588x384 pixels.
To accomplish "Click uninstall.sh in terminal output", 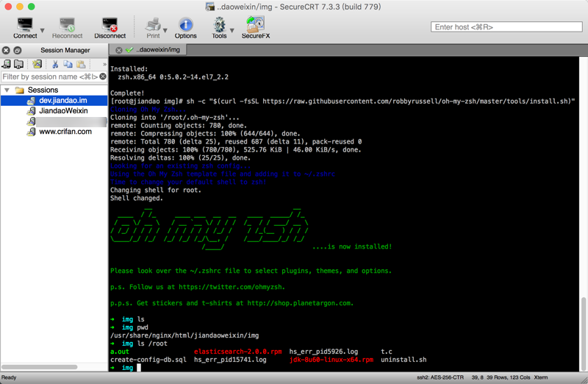I will [404, 360].
